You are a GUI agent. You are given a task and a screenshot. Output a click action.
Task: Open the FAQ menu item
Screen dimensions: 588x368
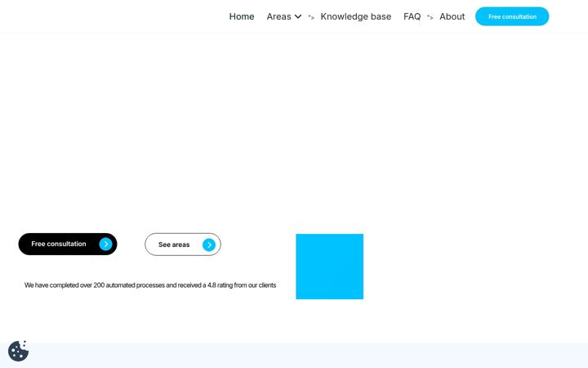click(x=412, y=16)
